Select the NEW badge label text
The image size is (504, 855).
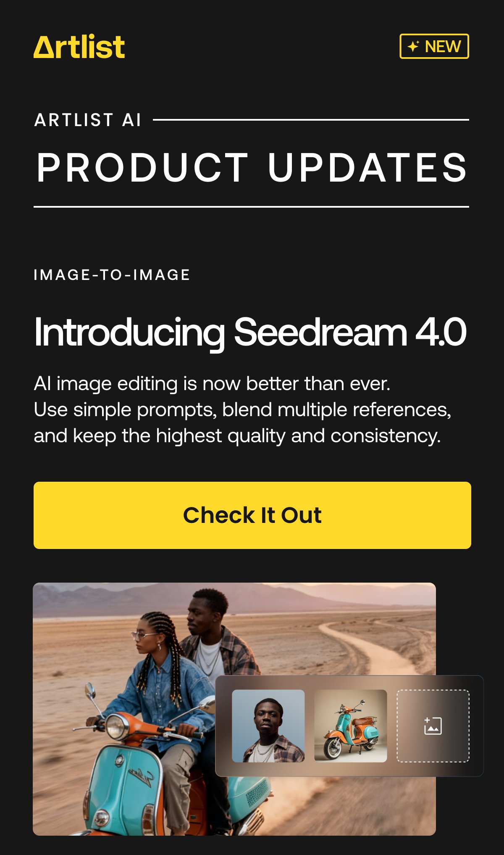[443, 46]
